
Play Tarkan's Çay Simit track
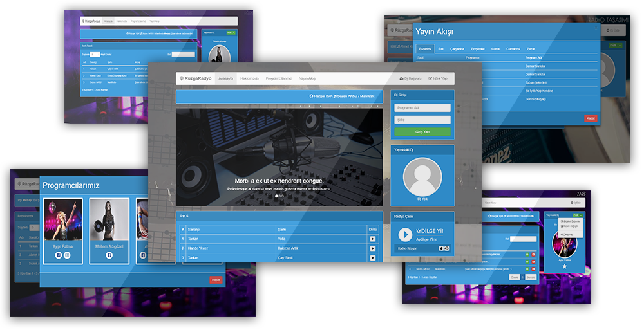coord(372,258)
